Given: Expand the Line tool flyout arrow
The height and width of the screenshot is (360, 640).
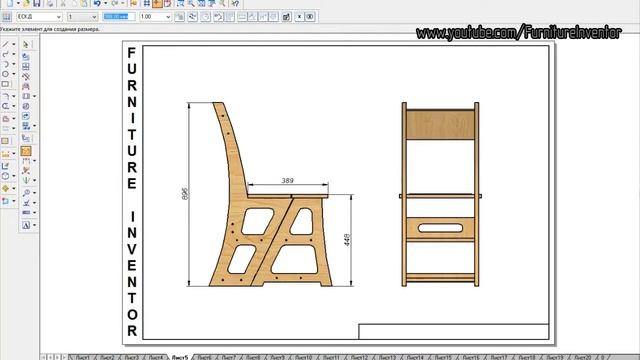Looking at the screenshot, I should tap(14, 44).
